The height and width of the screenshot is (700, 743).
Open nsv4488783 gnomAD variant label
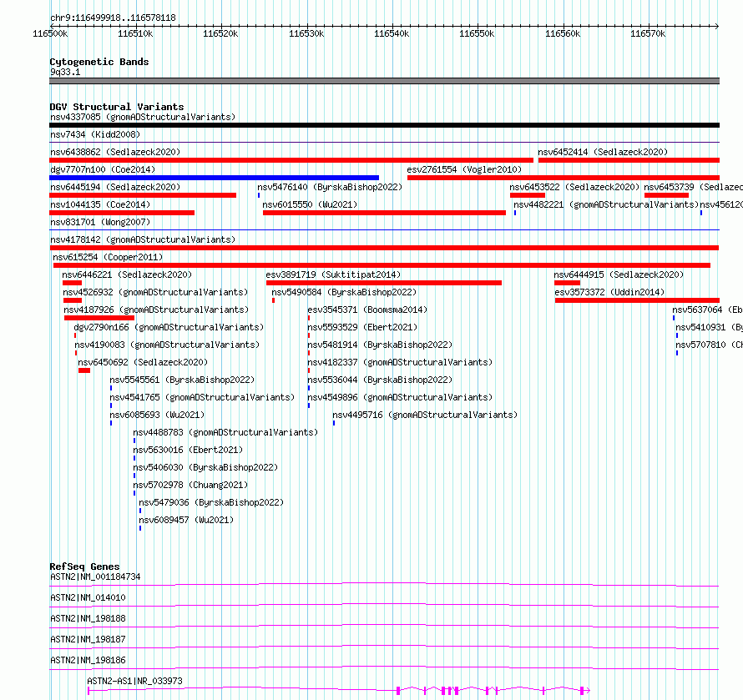(x=225, y=432)
